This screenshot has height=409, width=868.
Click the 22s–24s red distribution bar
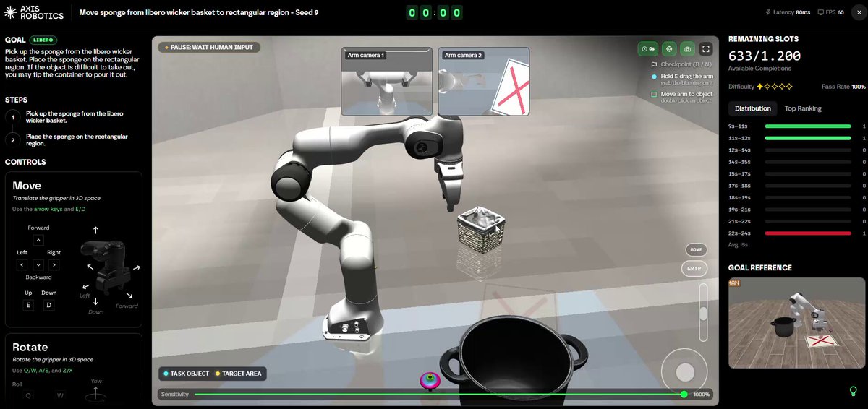pos(808,233)
